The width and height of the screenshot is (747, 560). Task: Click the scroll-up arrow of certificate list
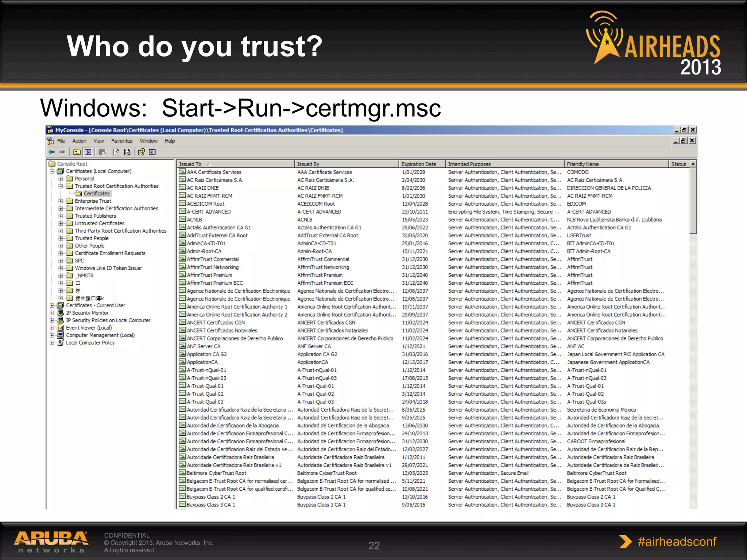[693, 164]
